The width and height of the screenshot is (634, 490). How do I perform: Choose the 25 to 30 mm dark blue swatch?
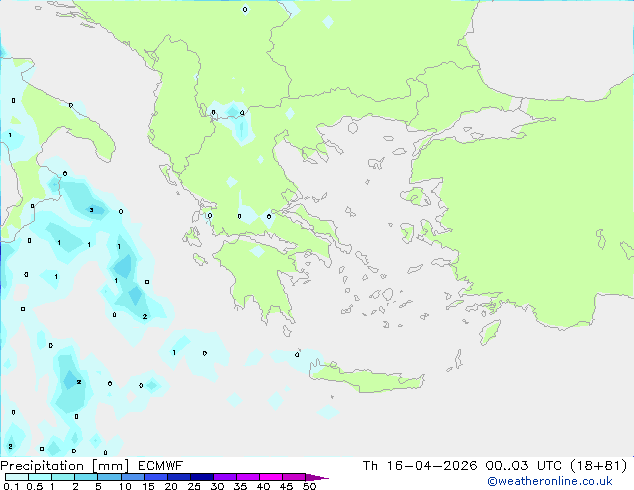coord(201,477)
